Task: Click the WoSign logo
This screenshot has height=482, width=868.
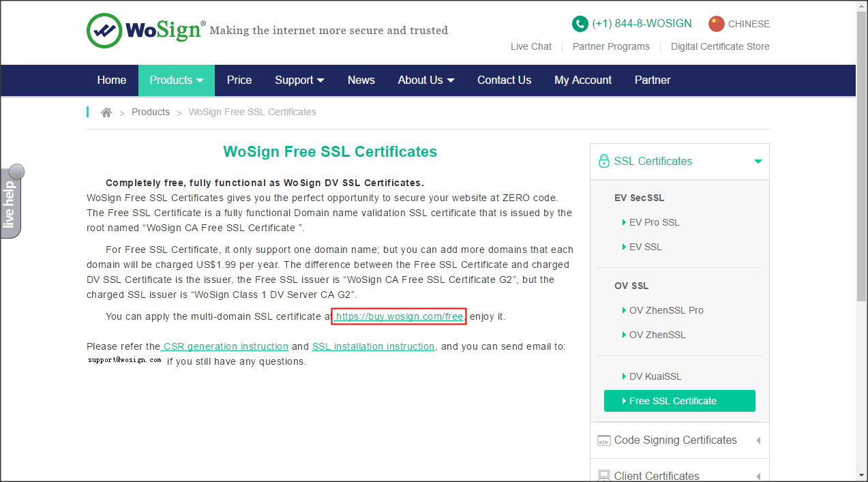Action: [x=146, y=31]
